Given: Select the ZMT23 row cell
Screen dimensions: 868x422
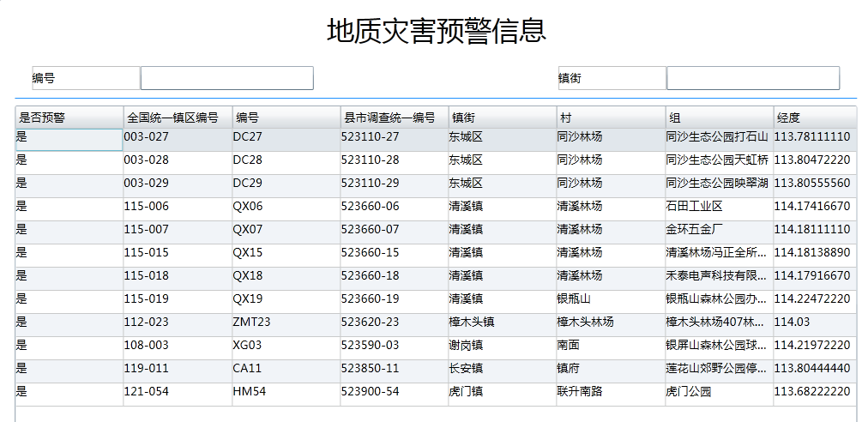Looking at the screenshot, I should (x=286, y=326).
